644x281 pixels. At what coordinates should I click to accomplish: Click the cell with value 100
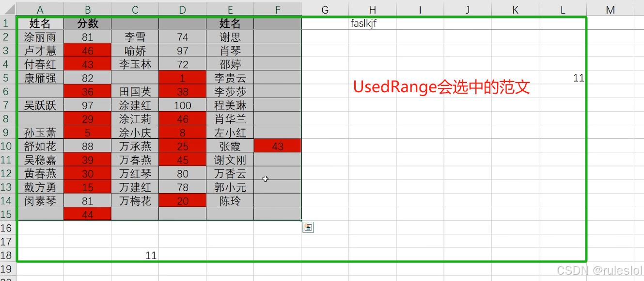pos(183,105)
